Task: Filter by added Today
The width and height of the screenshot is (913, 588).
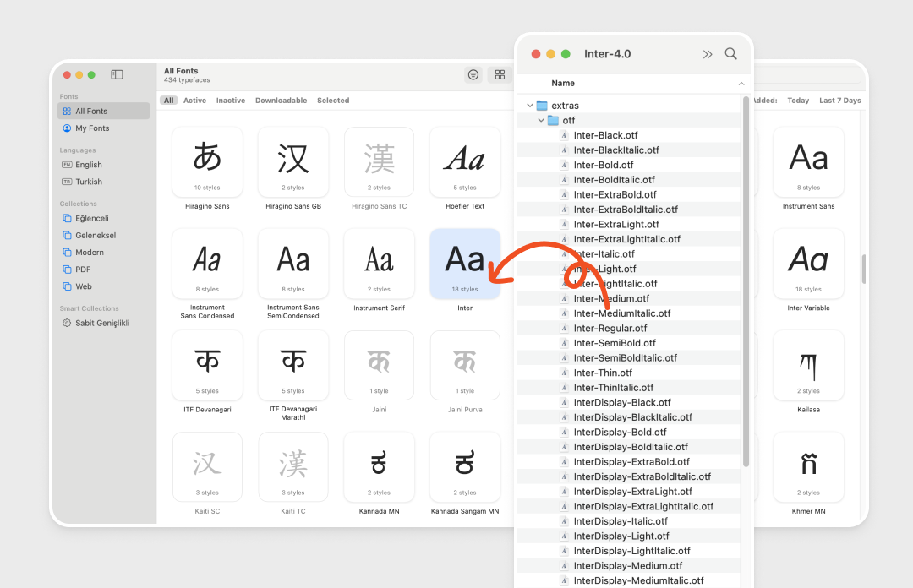Action: pos(798,101)
